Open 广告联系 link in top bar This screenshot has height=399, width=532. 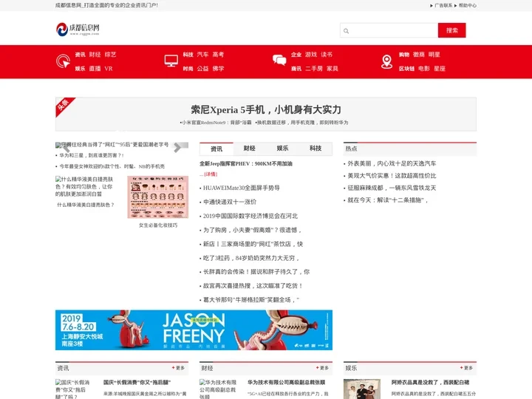443,5
